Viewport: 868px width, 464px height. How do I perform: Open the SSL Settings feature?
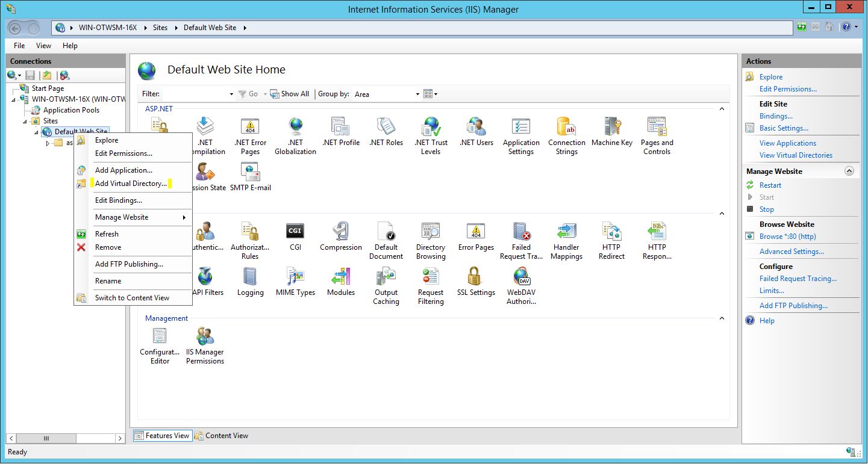coord(476,282)
